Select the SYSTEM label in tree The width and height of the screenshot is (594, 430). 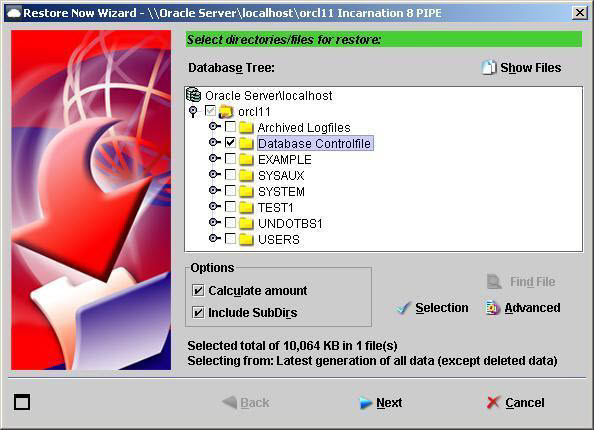click(x=281, y=192)
